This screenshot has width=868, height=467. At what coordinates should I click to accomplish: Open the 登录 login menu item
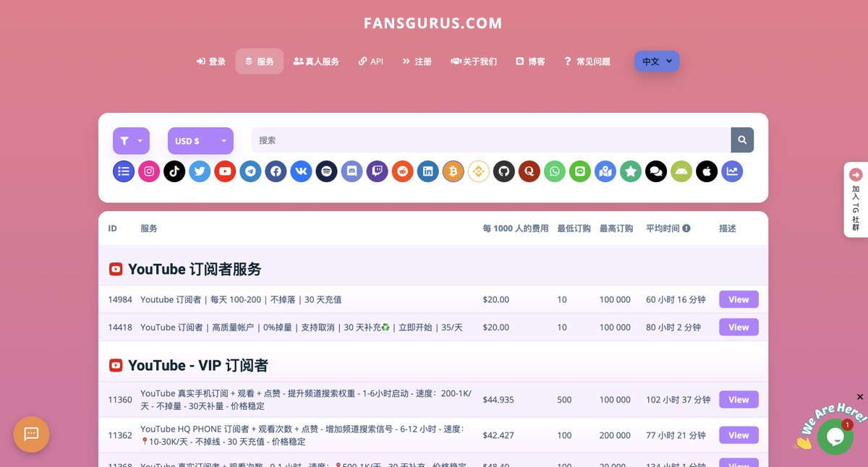click(x=211, y=61)
